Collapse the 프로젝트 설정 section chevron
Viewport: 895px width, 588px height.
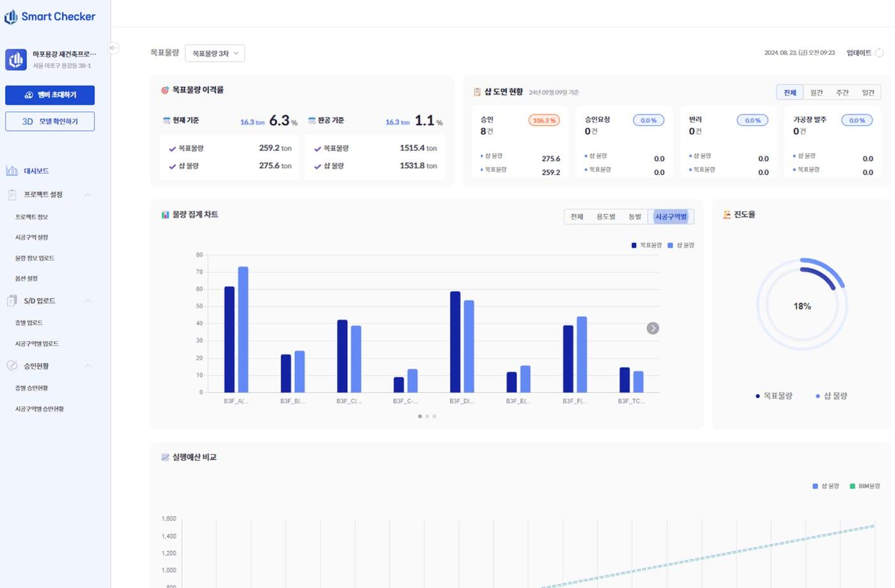88,194
